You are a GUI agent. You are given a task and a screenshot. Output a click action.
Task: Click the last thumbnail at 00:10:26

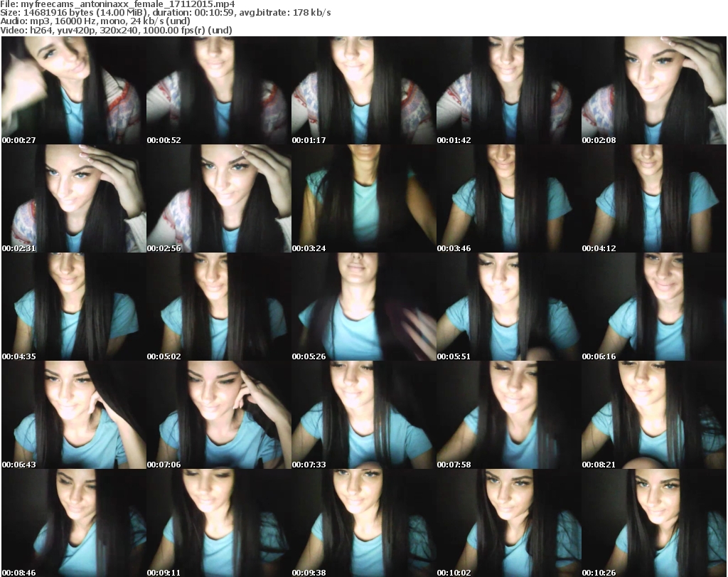point(654,523)
